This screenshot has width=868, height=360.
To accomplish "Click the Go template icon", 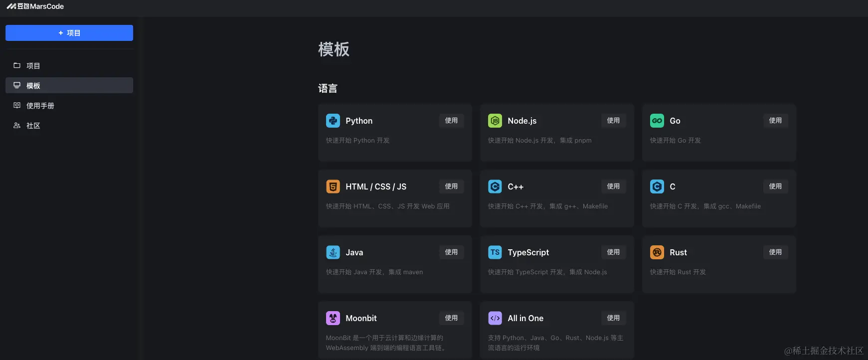I will 657,121.
